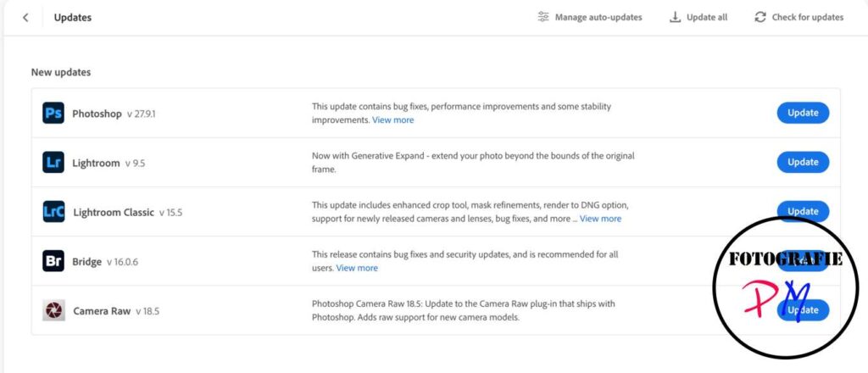This screenshot has height=373, width=868.
Task: Select the Bridge product name
Action: pos(87,262)
